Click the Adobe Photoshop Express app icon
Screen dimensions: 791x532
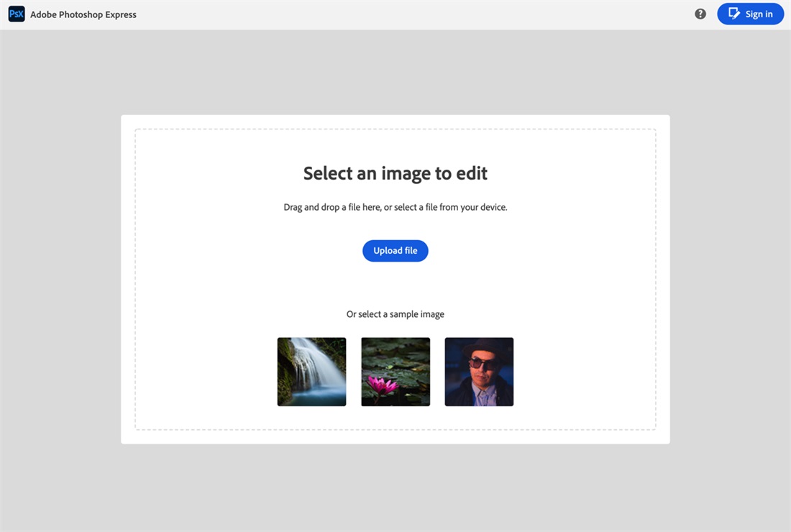tap(16, 13)
